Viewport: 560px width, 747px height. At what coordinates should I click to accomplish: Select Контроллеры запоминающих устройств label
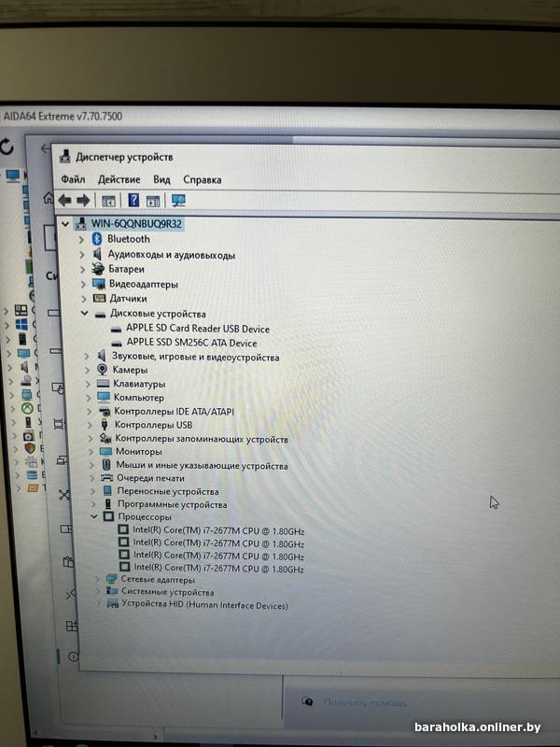pyautogui.click(x=202, y=439)
